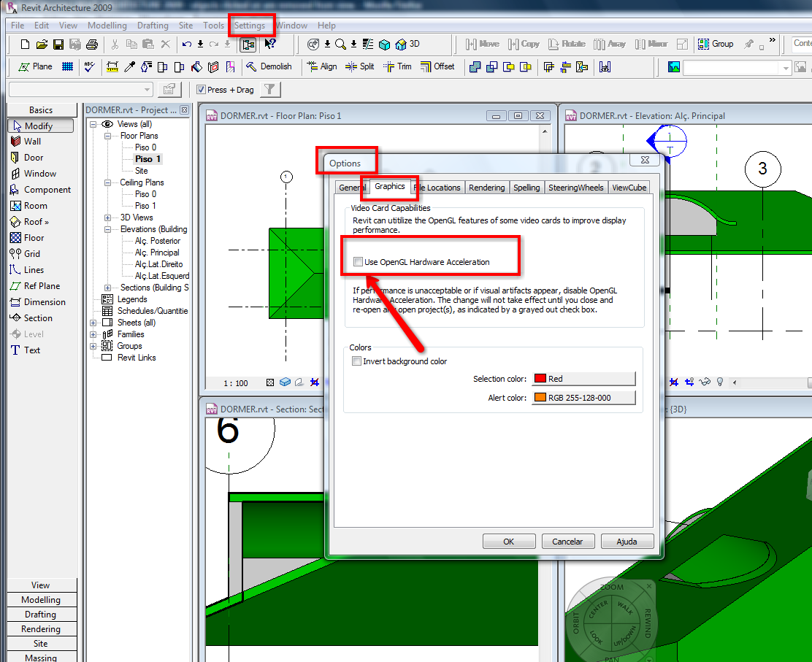This screenshot has width=812, height=662.
Task: Open the Alç. Principal elevation in browser
Action: coord(157,253)
